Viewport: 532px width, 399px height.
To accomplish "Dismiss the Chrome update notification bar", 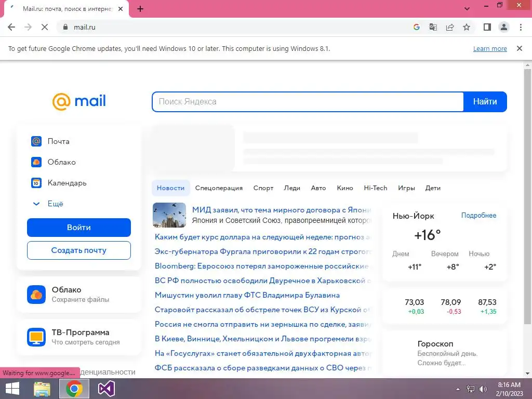I will pos(520,48).
